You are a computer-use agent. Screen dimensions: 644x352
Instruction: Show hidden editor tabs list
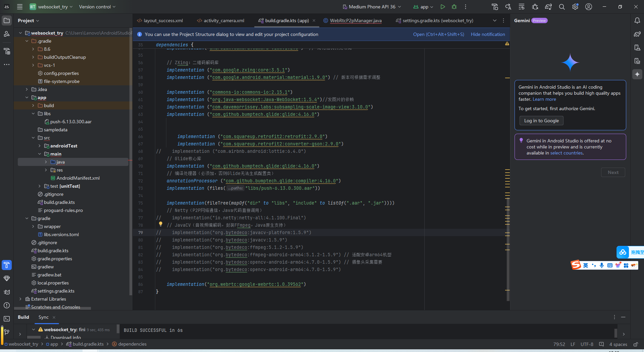click(495, 20)
